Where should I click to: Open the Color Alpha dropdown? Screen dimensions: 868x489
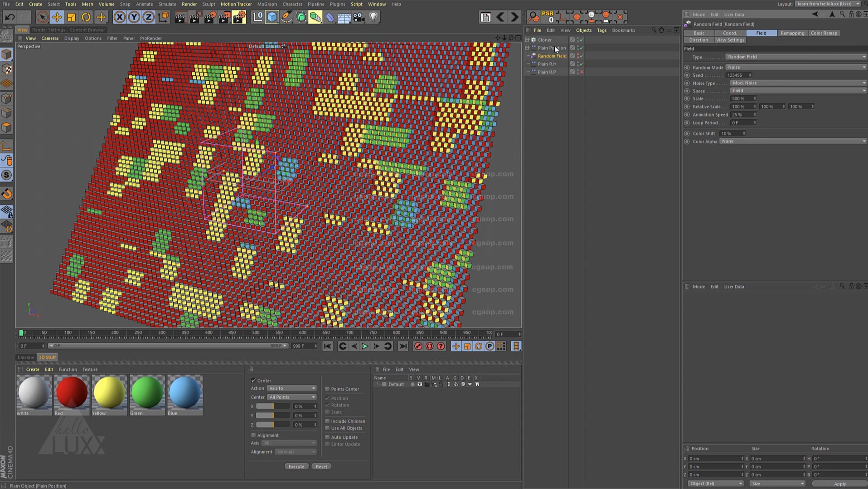[793, 142]
